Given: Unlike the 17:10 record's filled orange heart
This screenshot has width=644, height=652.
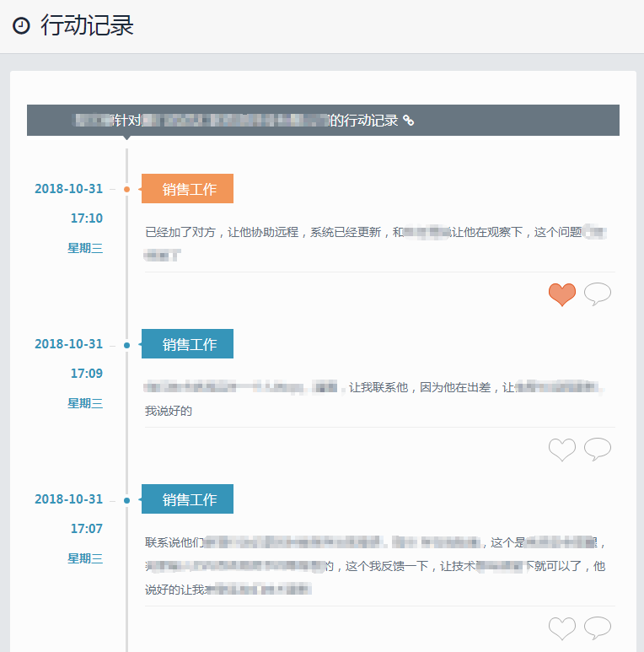Looking at the screenshot, I should [x=561, y=294].
